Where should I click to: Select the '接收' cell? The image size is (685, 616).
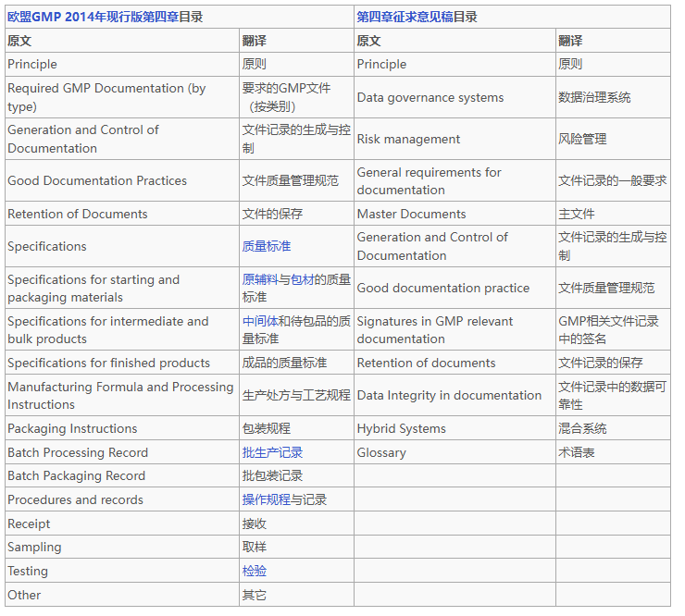pos(296,524)
